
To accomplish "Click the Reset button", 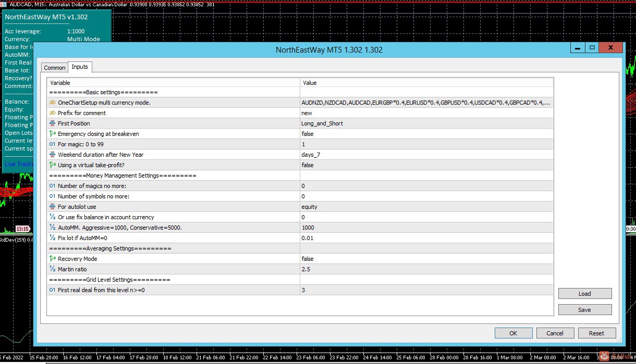I will pos(597,333).
